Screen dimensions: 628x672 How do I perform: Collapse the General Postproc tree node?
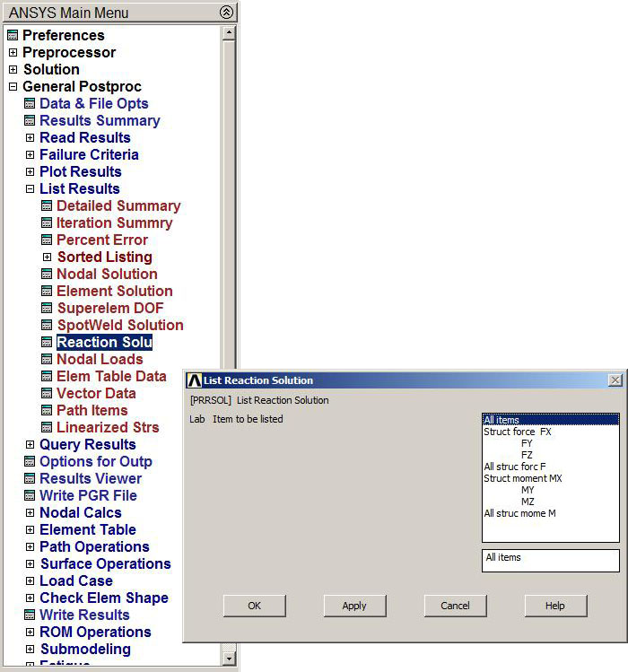point(13,87)
